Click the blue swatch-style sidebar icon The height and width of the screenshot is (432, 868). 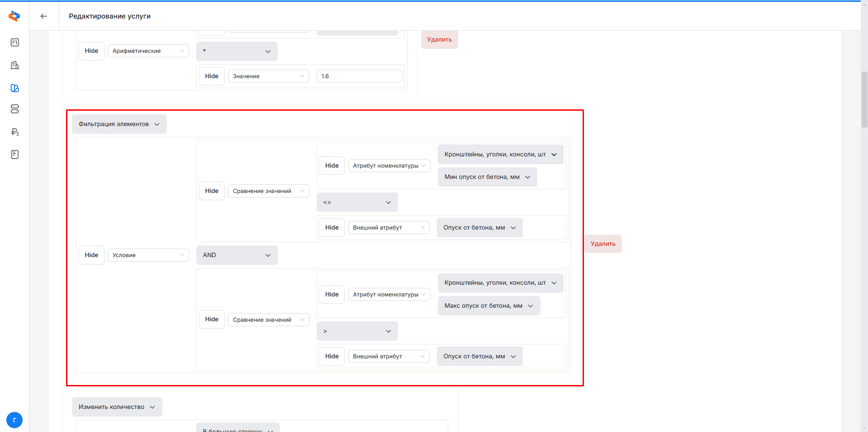(15, 88)
